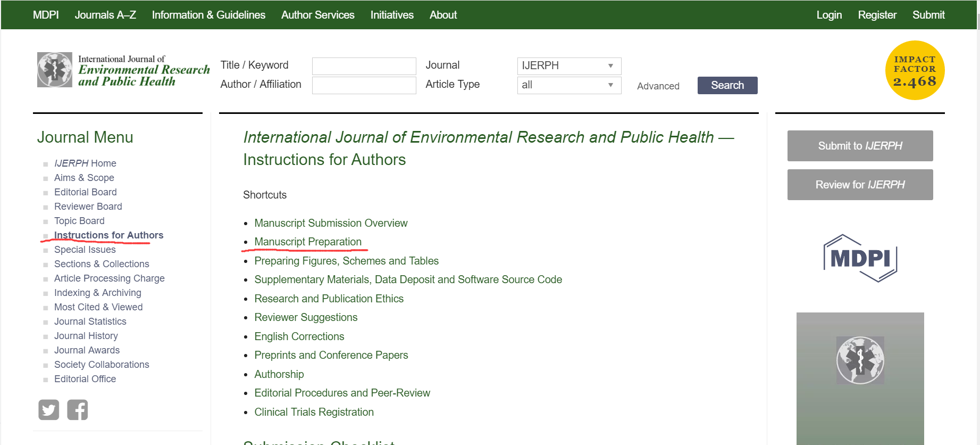Expand the Article Type dropdown
Image resolution: width=980 pixels, height=445 pixels.
click(x=569, y=85)
